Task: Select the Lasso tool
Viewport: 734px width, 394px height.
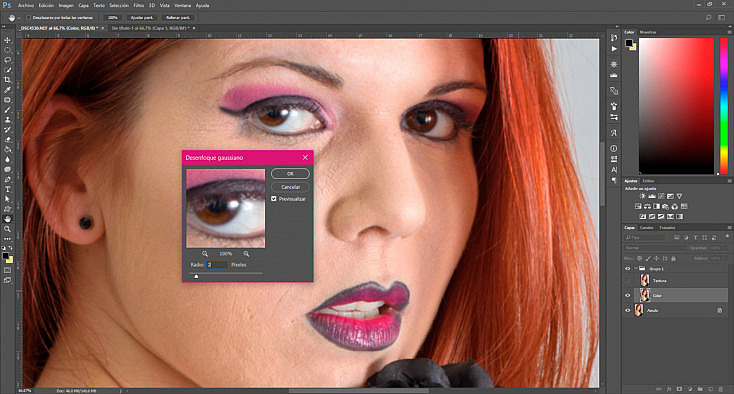Action: (7, 60)
